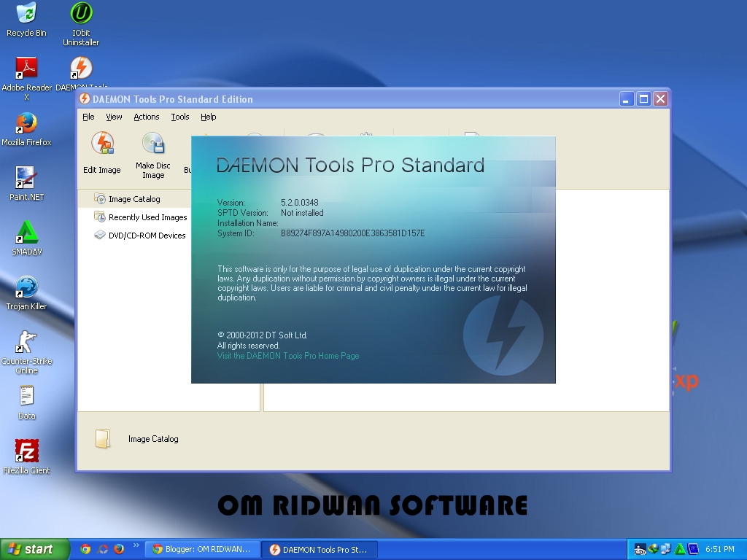Click the Windows start button
Image resolution: width=747 pixels, height=560 pixels.
pyautogui.click(x=35, y=549)
